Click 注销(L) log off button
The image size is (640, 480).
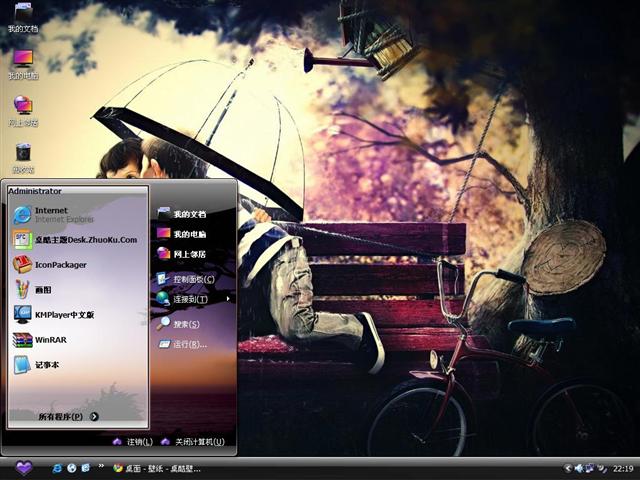point(133,442)
